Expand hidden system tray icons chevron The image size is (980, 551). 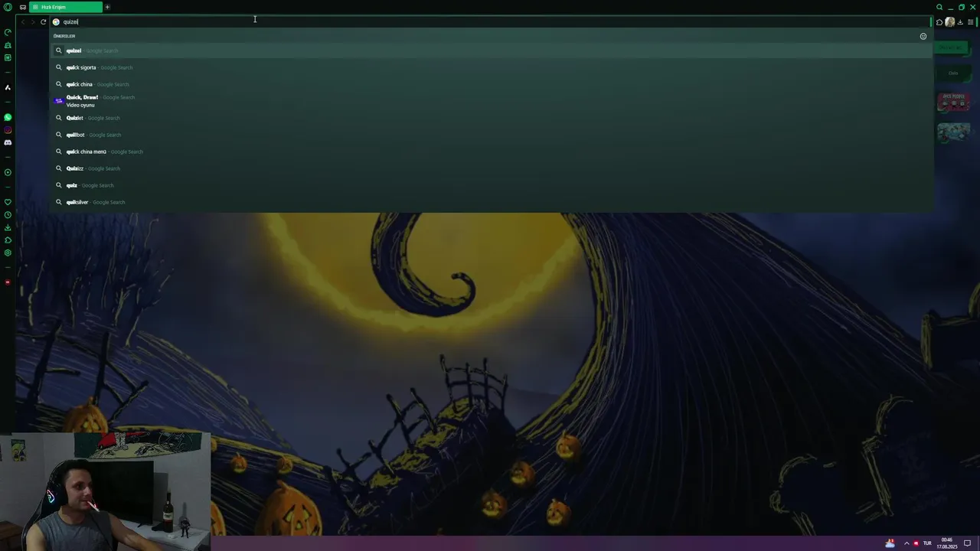[906, 543]
